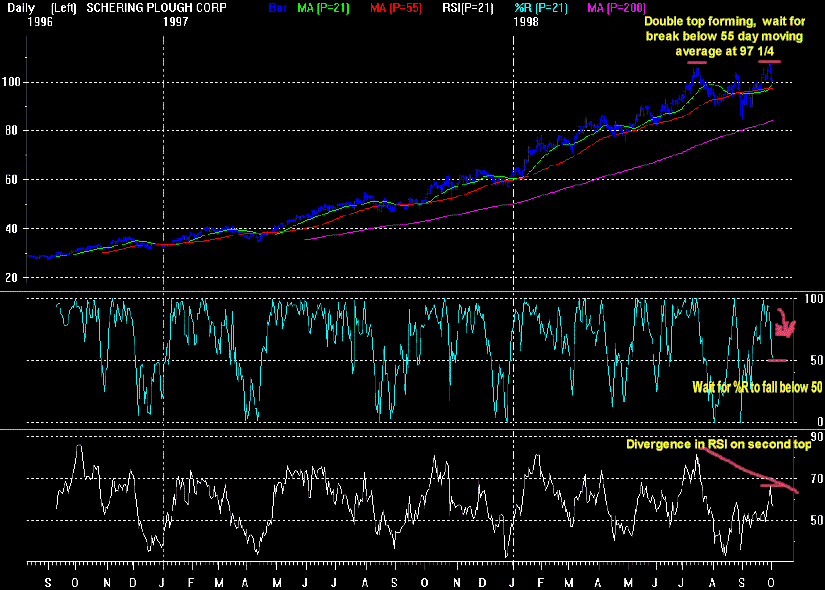The image size is (825, 590).
Task: Click the 'Divergence in RSI on second top' note
Action: [x=719, y=444]
